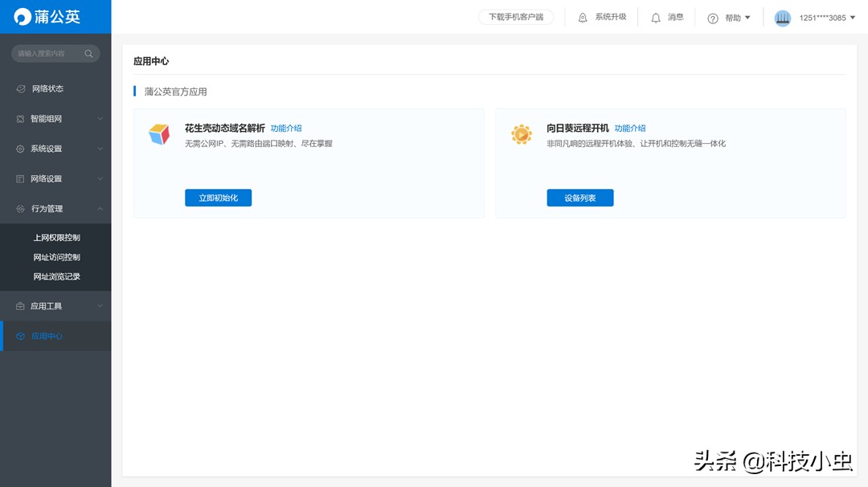Expand the 应用工具 chevron

point(100,305)
